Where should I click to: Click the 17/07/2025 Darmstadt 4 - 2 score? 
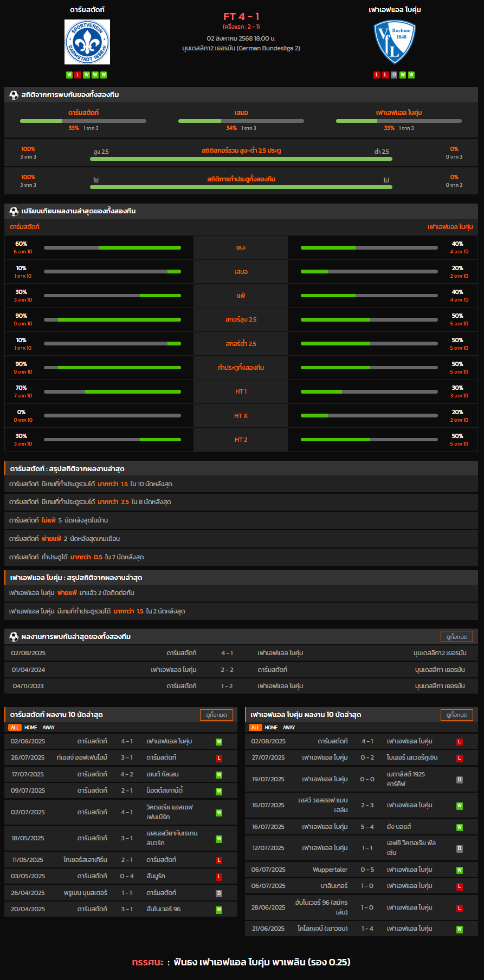127,774
